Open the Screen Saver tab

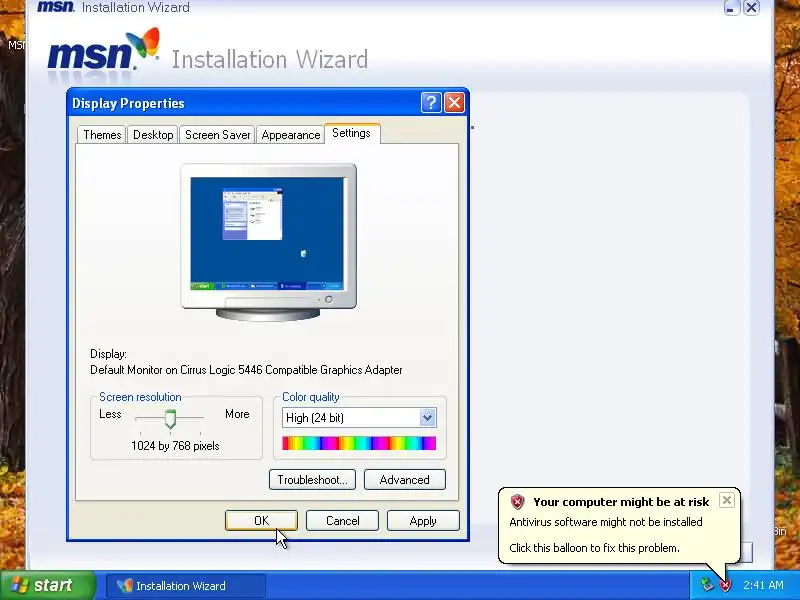pyautogui.click(x=217, y=135)
